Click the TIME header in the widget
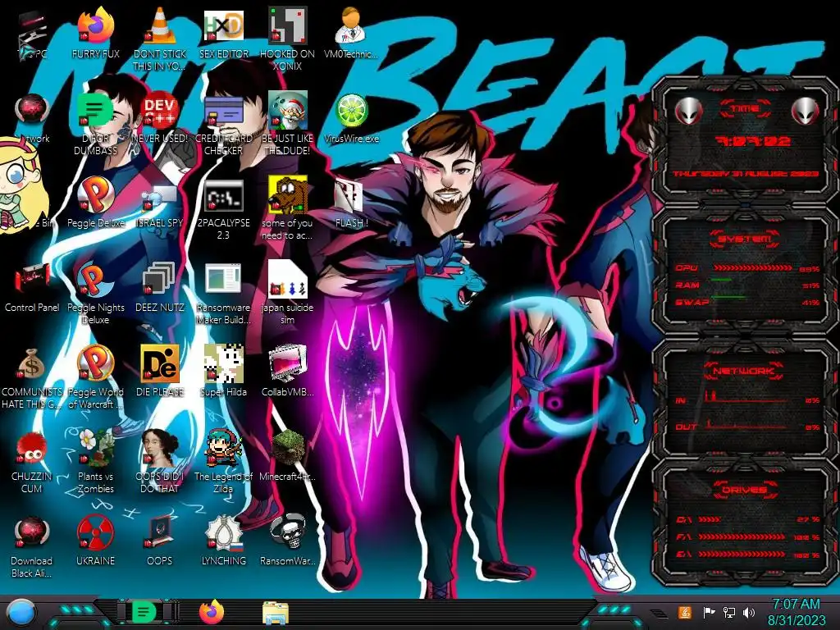The width and height of the screenshot is (840, 630). pyautogui.click(x=745, y=109)
